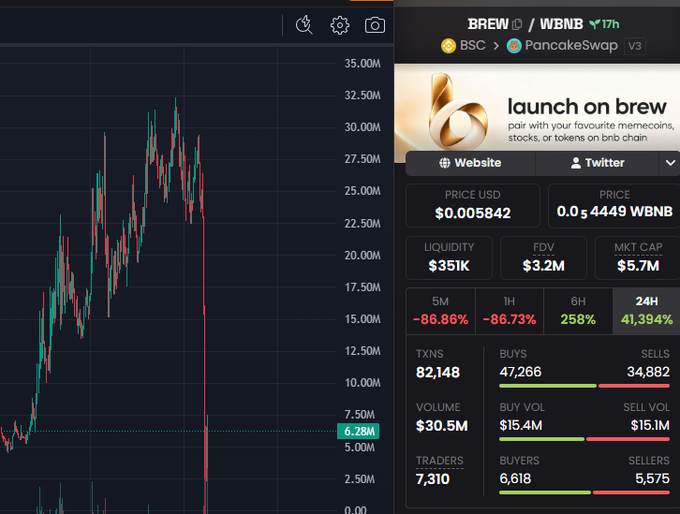The height and width of the screenshot is (514, 680).
Task: Click the LIQUIDITY $351K box
Action: [449, 258]
